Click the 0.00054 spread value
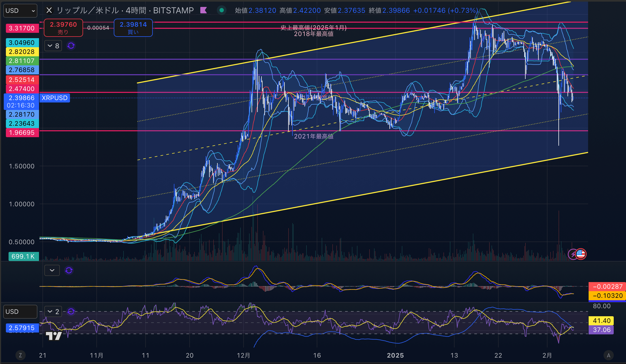The image size is (626, 364). 98,28
